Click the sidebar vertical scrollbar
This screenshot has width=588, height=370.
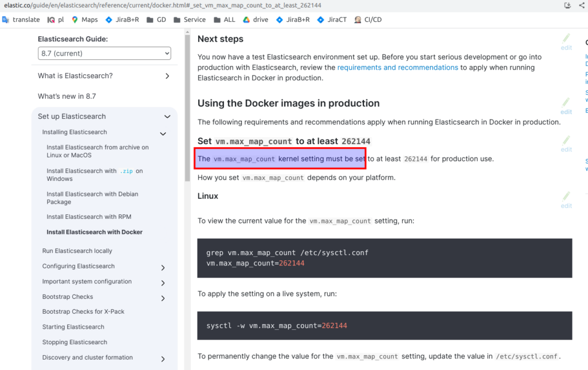(x=188, y=109)
